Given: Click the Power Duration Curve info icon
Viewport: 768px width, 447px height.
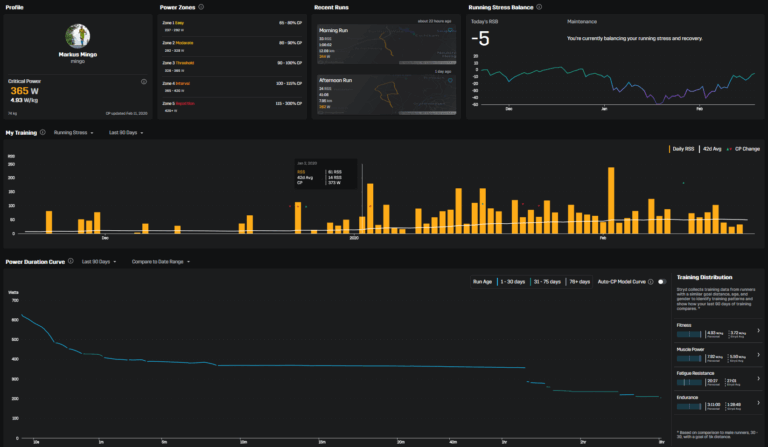Looking at the screenshot, I should (x=71, y=261).
